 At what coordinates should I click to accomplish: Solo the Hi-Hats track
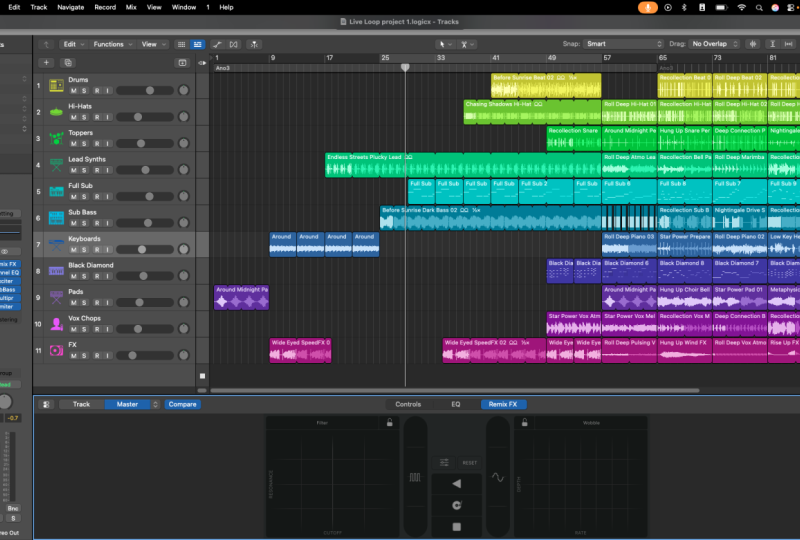pyautogui.click(x=84, y=117)
